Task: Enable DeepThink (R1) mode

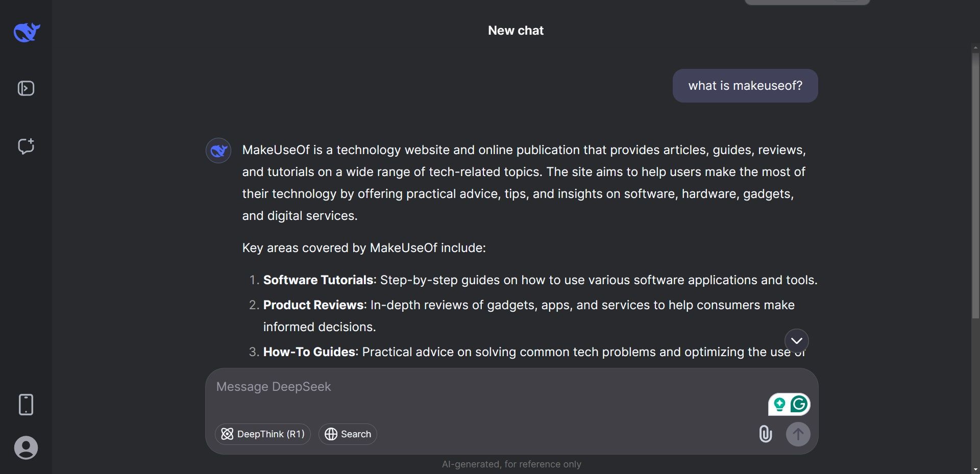Action: pyautogui.click(x=263, y=434)
